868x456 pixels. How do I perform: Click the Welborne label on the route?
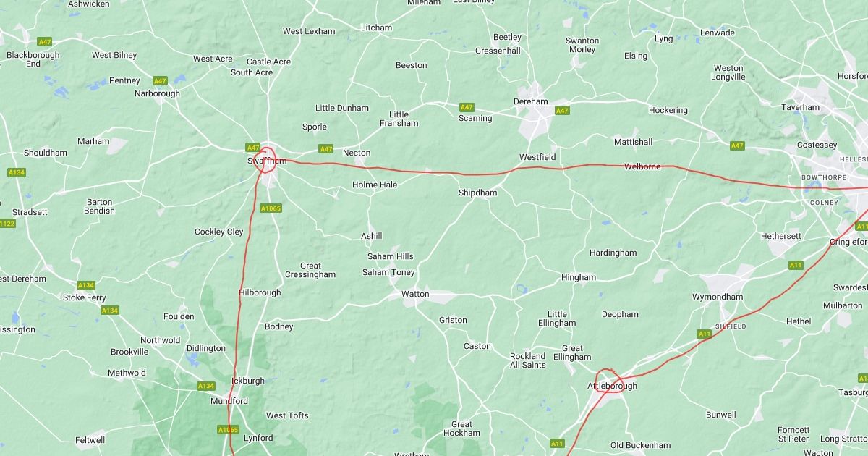coord(642,167)
